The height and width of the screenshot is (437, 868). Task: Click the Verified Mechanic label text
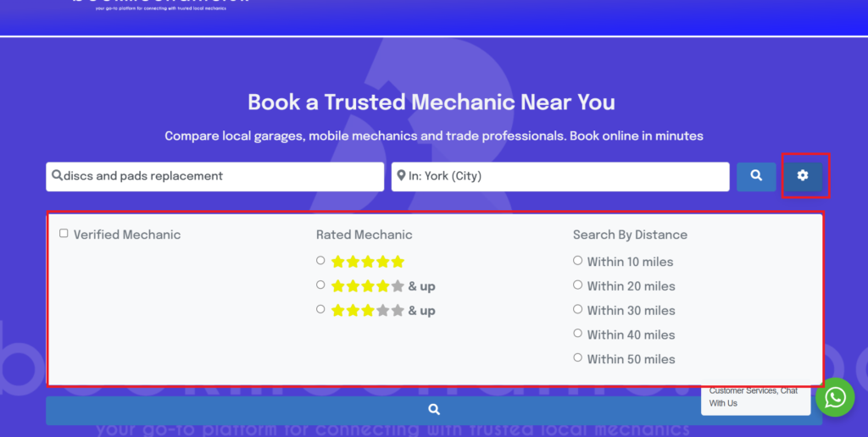pyautogui.click(x=127, y=235)
